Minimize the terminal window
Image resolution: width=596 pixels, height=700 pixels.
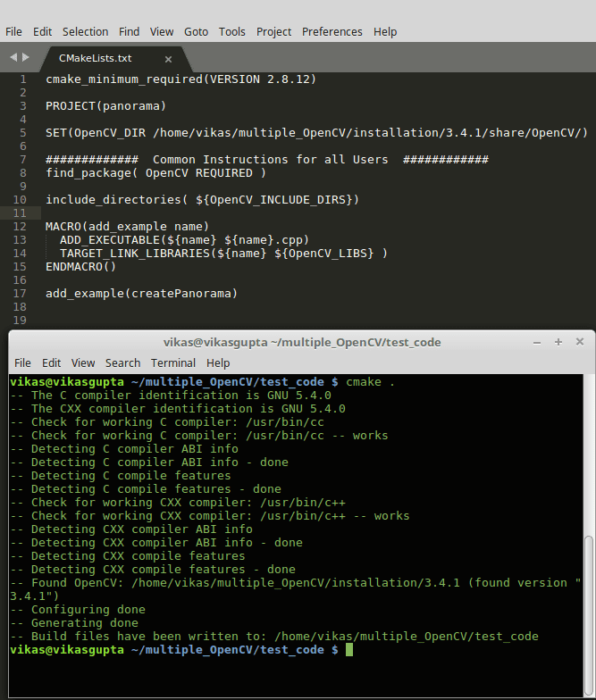click(x=537, y=343)
